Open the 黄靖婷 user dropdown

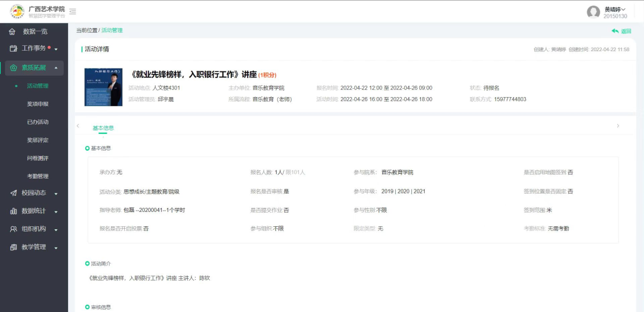click(x=615, y=9)
